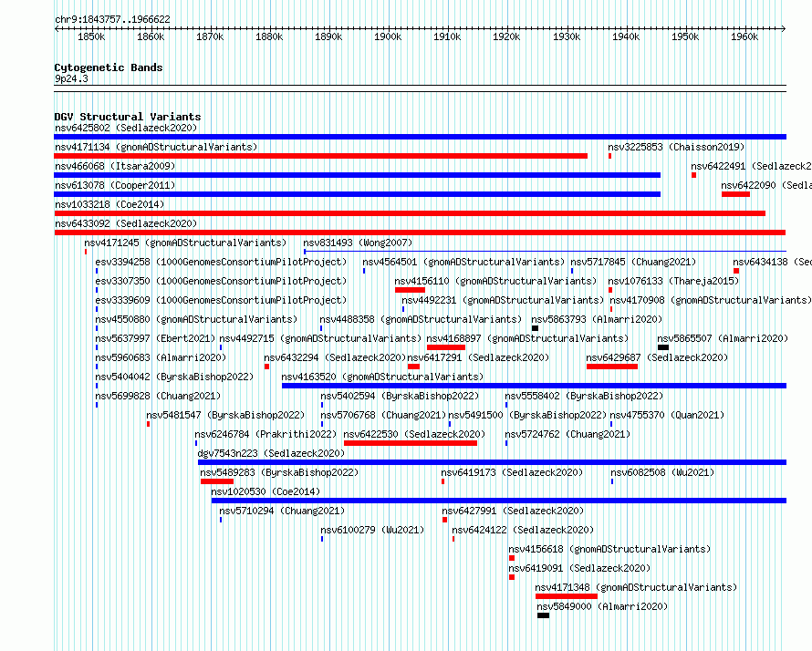Select nsv4170908 gnomAD variant label
Viewport: 812px width, 651px height.
pos(711,300)
